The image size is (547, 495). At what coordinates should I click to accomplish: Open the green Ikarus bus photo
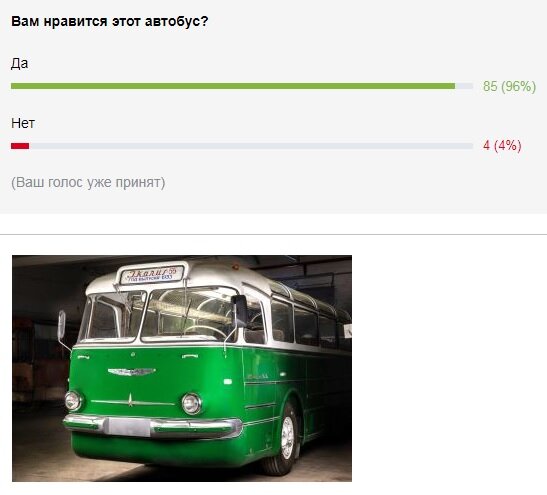tap(182, 368)
